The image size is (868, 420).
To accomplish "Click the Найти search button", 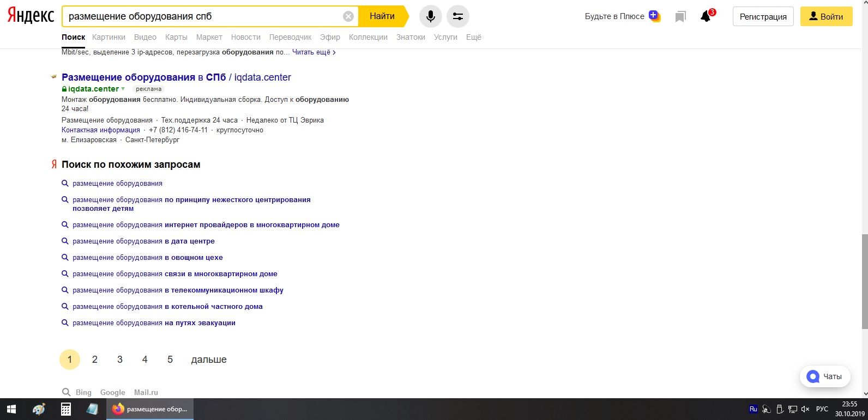I will 382,16.
